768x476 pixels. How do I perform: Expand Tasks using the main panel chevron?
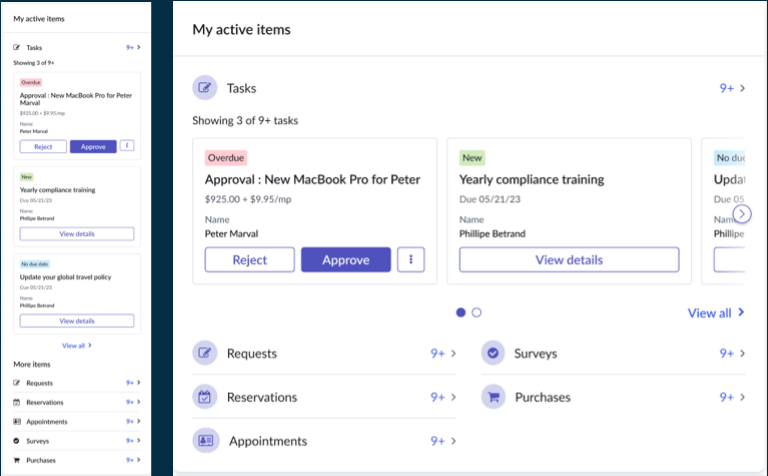[743, 88]
